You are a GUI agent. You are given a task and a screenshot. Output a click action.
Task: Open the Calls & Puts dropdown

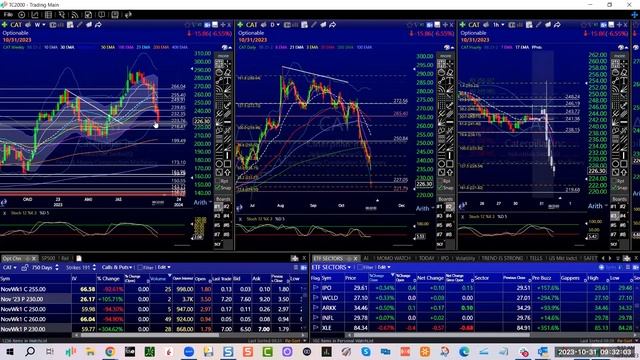(117, 267)
